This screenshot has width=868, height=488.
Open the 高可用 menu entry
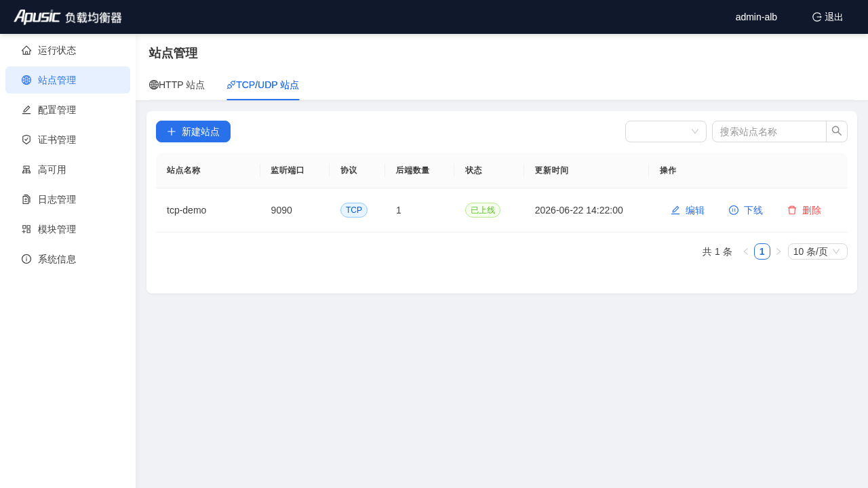pos(68,169)
